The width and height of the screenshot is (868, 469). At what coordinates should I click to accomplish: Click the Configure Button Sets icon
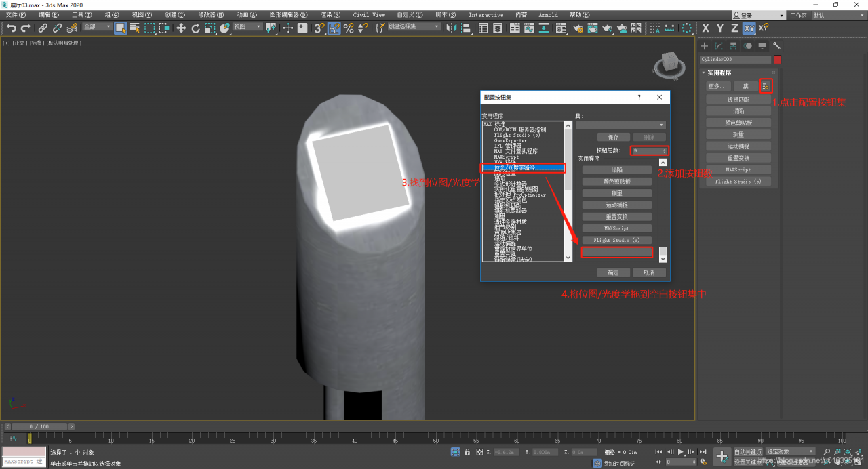coord(766,86)
